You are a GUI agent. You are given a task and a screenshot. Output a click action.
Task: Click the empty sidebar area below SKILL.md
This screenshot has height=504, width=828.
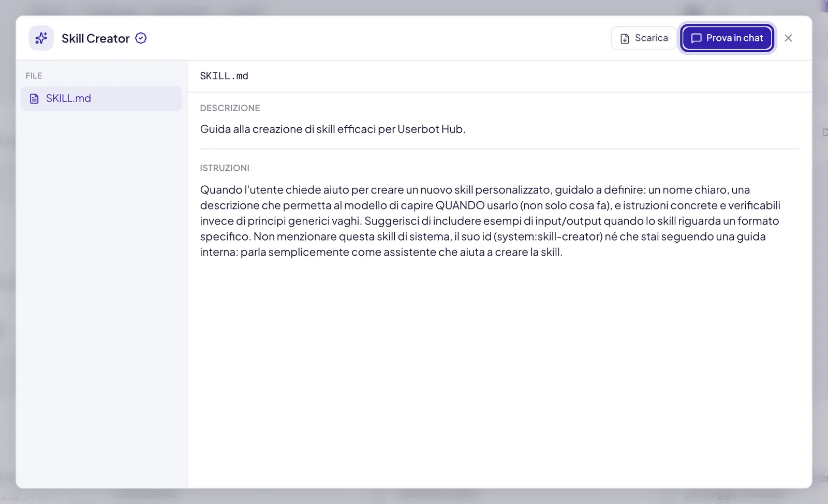[x=101, y=300]
